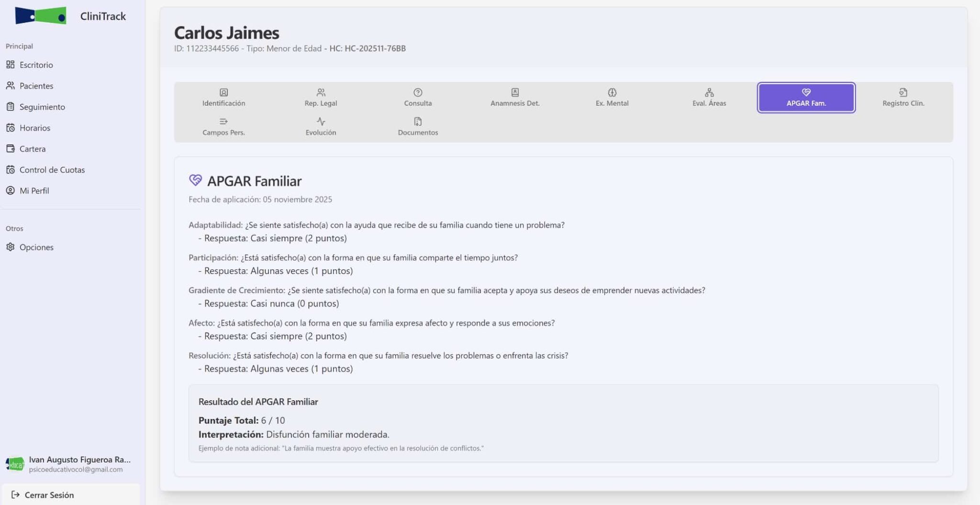Open the Escritorio dashboard icon
The image size is (980, 505).
click(11, 65)
